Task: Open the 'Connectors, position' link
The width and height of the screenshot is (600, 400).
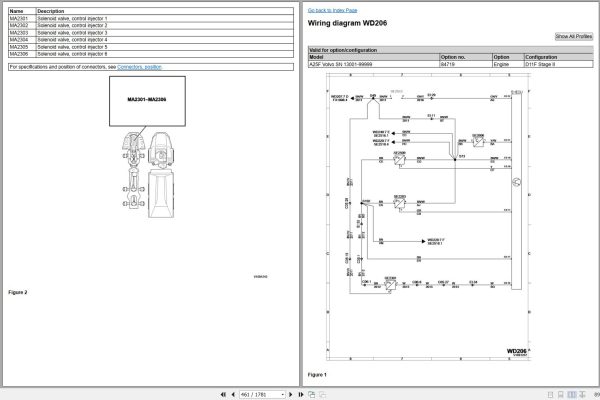Action: click(x=139, y=67)
